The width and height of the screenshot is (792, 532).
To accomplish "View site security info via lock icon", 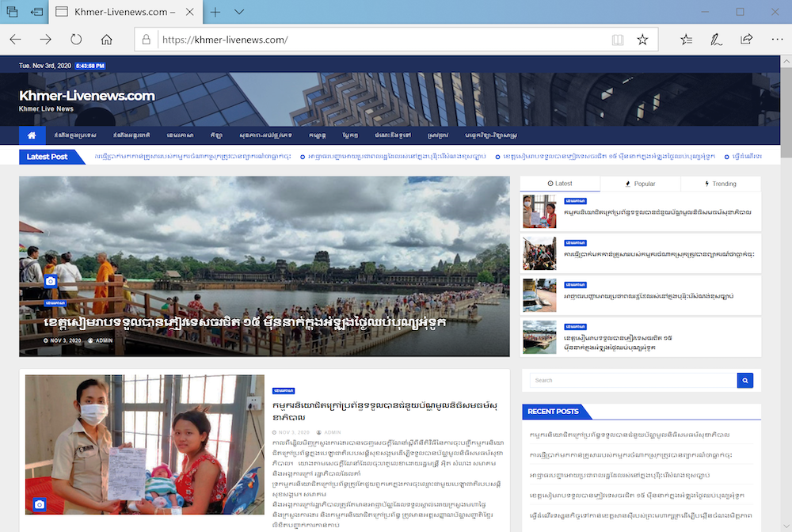I will point(146,40).
